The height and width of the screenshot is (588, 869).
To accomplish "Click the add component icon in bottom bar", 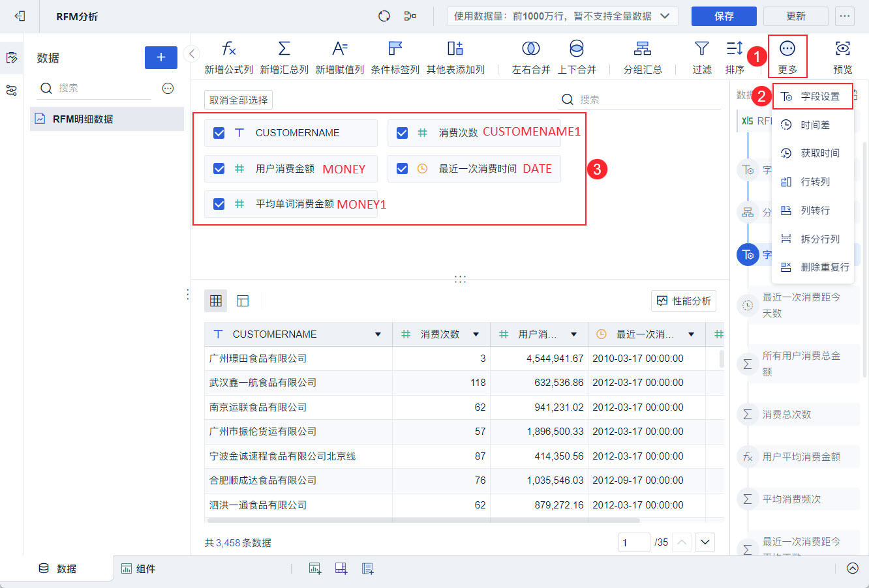I will (315, 568).
